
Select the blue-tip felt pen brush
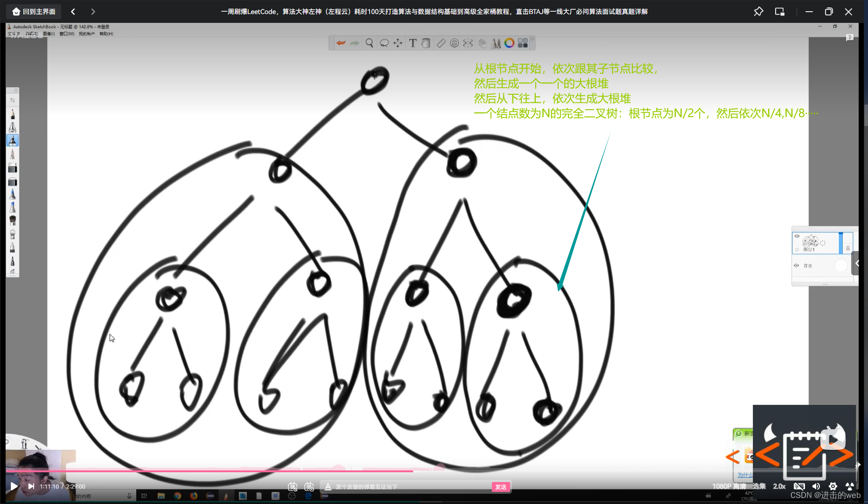[13, 194]
